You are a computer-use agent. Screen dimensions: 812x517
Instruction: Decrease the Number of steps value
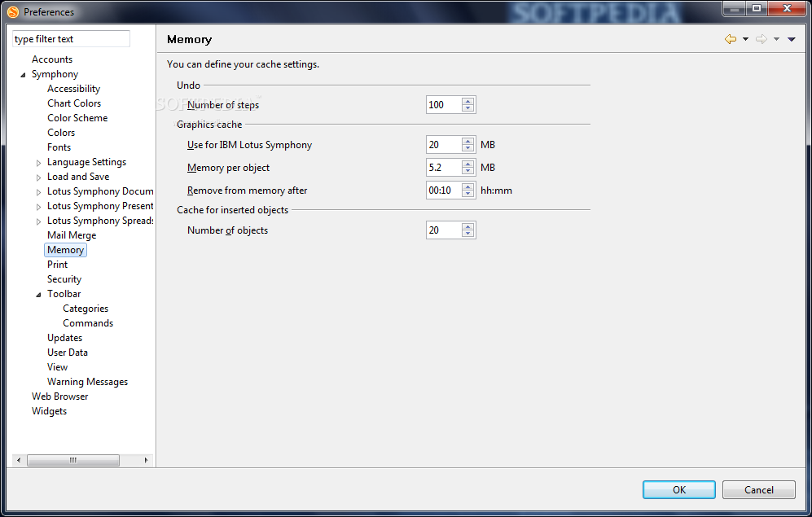pos(468,108)
